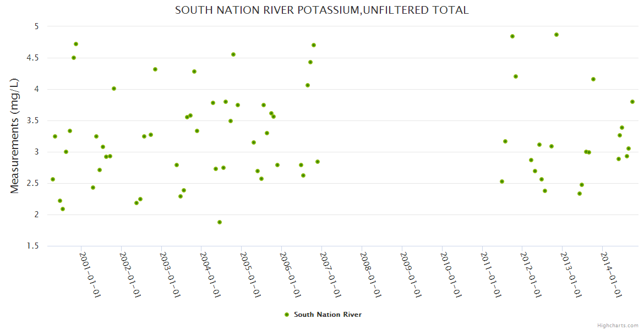Select the highest data point in 2013

pyautogui.click(x=593, y=79)
